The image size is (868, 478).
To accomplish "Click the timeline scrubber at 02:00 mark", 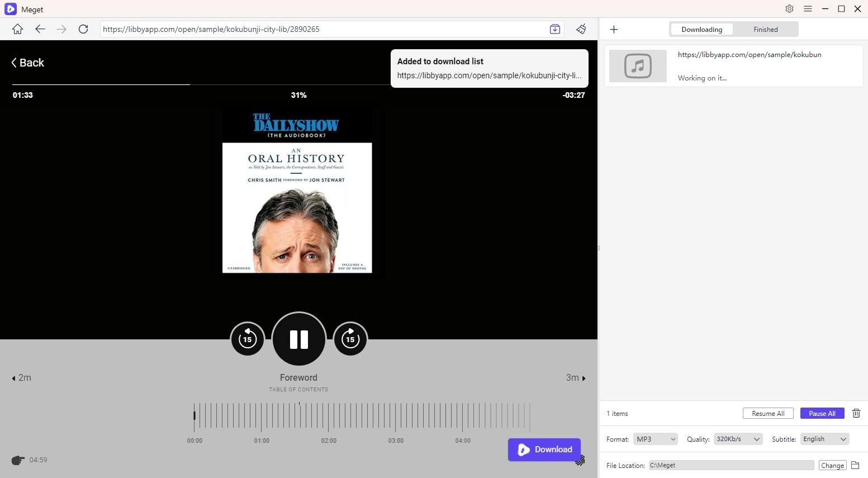I will coord(329,417).
